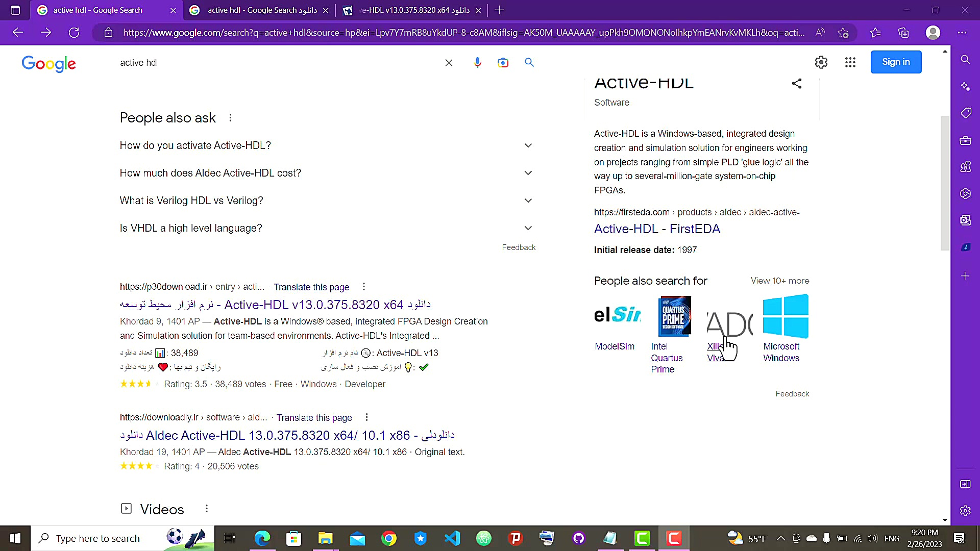Click the voice search microphone icon
The image size is (980, 551).
477,62
